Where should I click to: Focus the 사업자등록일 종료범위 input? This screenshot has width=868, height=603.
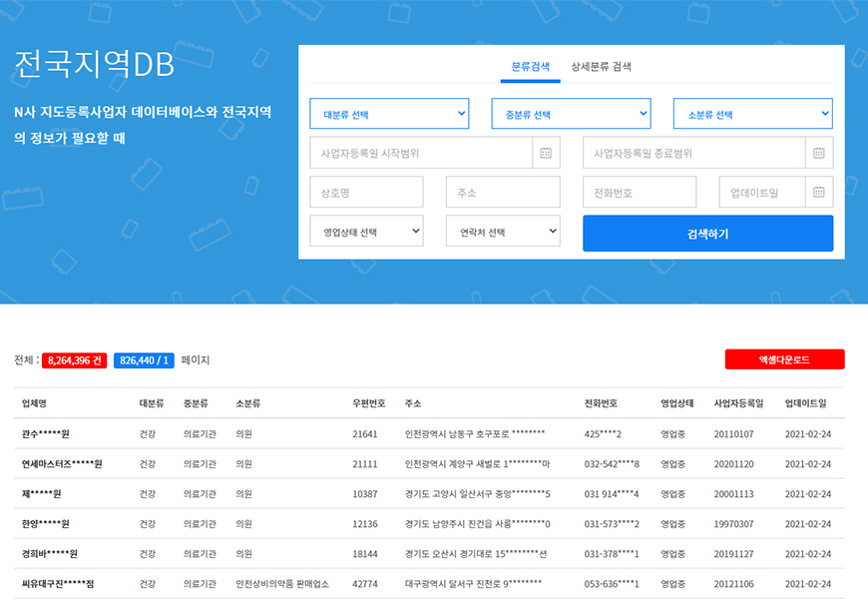[693, 153]
